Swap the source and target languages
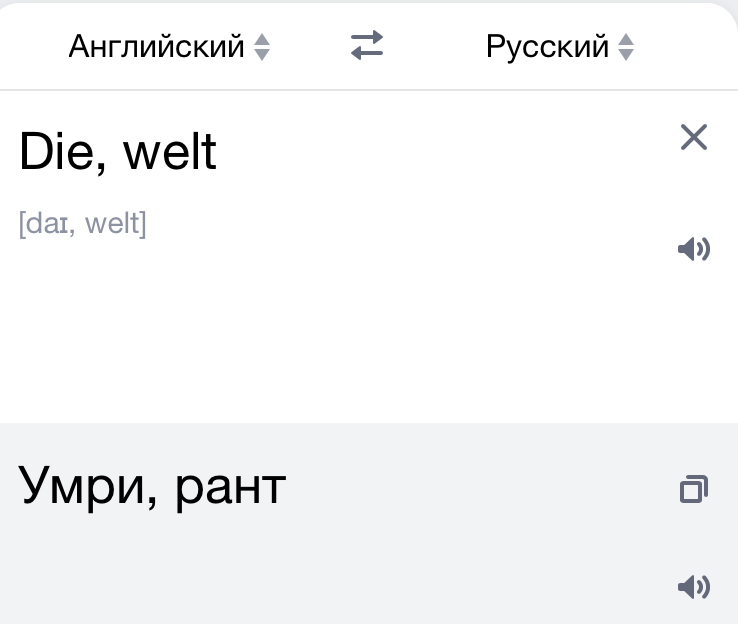This screenshot has height=624, width=738. 367,46
